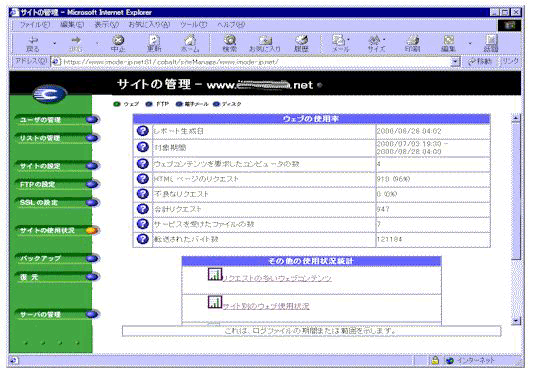Click the 移動 (Go) button by address bar
The width and height of the screenshot is (534, 375).
(480, 61)
